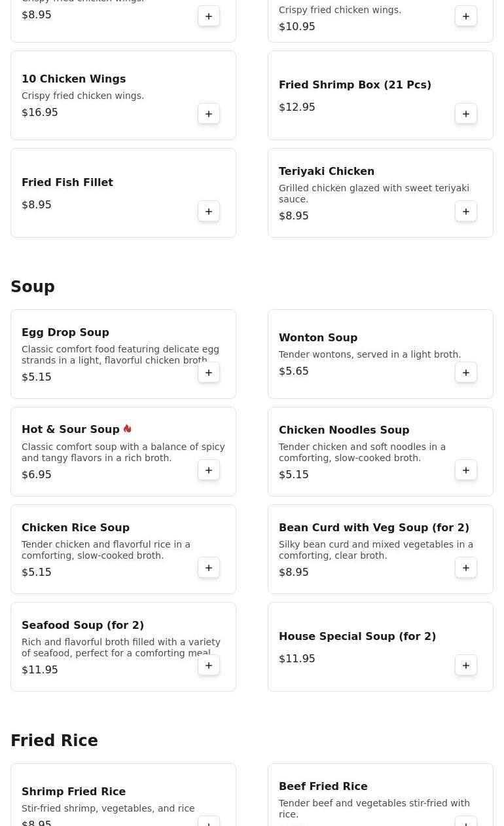Open Beef Fried Rice item details

click(x=323, y=787)
